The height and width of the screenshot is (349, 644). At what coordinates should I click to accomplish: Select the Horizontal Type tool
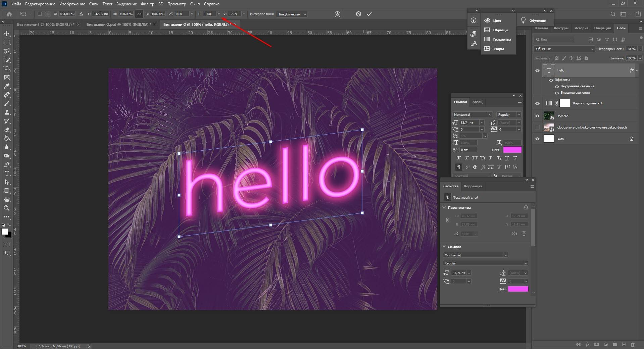[7, 173]
